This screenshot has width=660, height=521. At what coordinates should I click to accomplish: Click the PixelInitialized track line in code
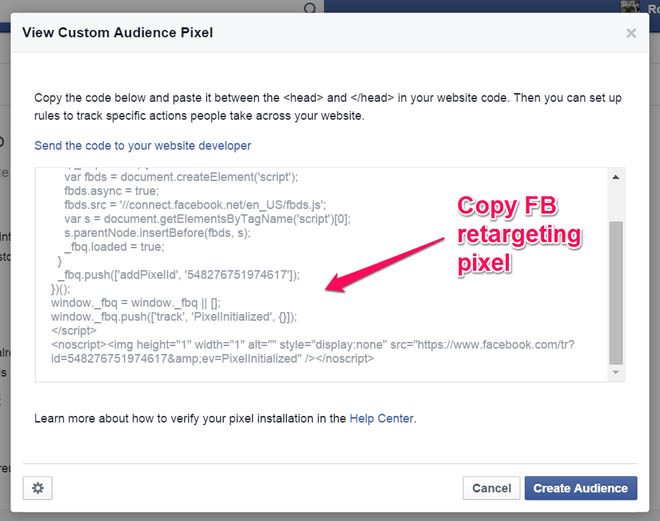click(x=174, y=316)
